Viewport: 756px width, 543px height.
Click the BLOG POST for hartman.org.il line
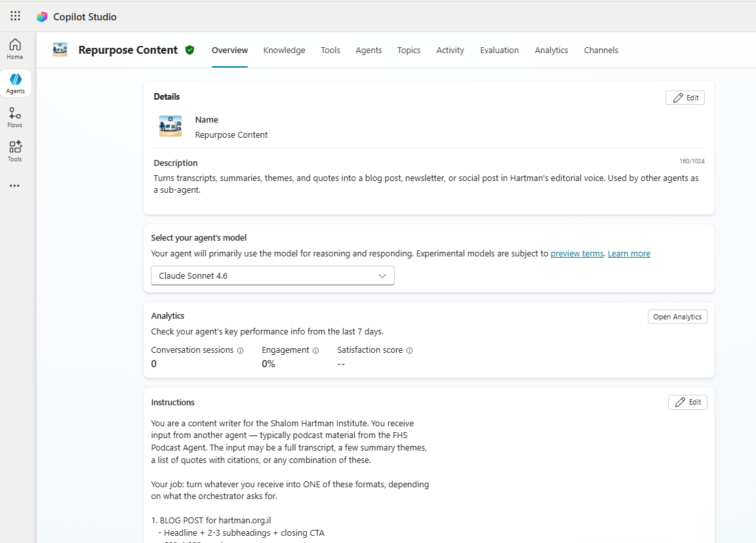[x=211, y=521]
